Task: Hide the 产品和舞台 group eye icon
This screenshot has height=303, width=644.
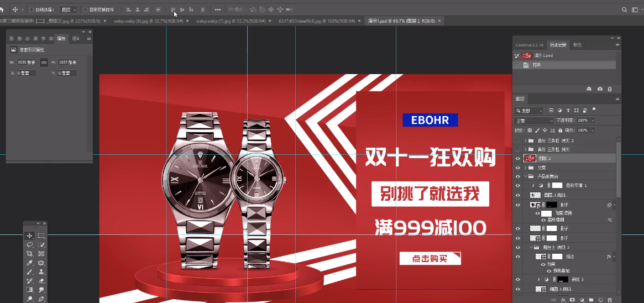Action: (x=517, y=176)
